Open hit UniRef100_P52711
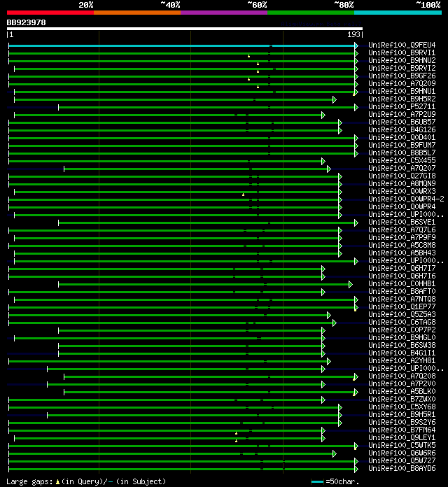The width and height of the screenshot is (448, 487). 402,106
